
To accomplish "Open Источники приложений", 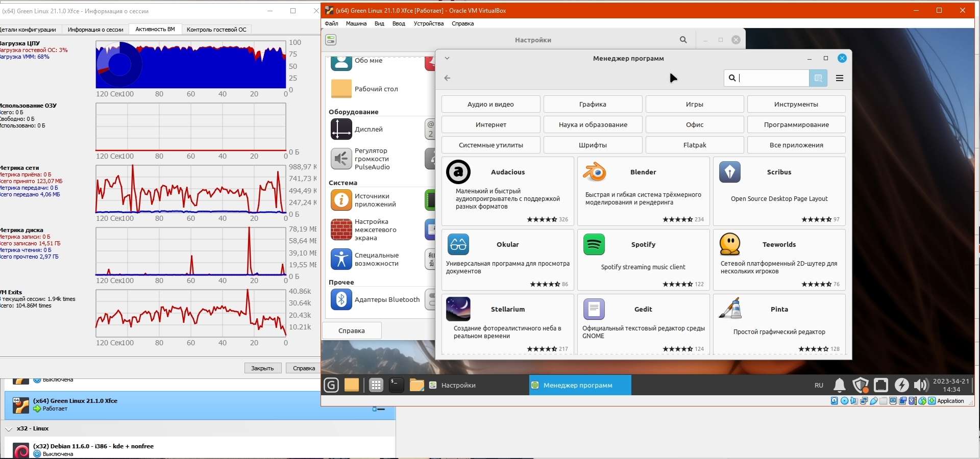I will click(x=363, y=200).
